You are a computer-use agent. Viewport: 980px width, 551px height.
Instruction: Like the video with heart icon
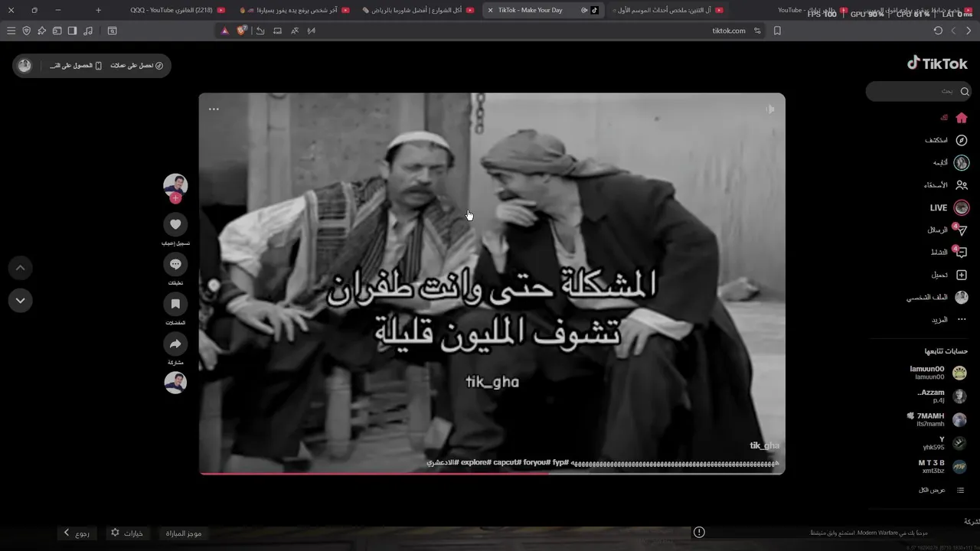pos(175,223)
